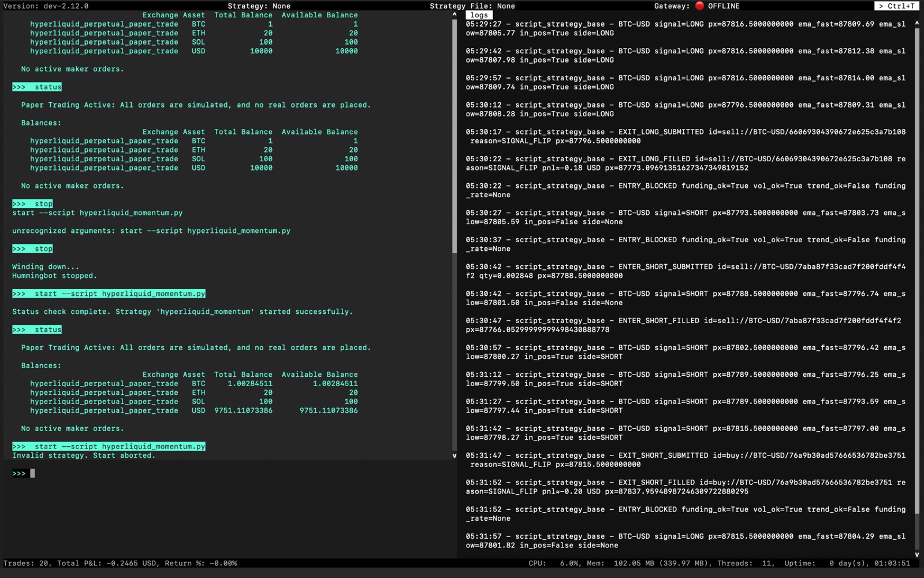Click the 'Hummingbot stopped.' output line
924x578 pixels.
pyautogui.click(x=55, y=276)
